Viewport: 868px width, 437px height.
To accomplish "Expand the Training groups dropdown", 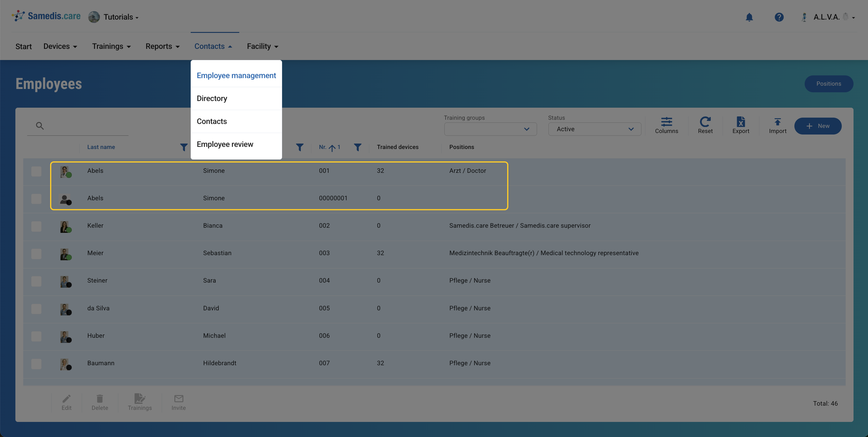I will pyautogui.click(x=490, y=129).
